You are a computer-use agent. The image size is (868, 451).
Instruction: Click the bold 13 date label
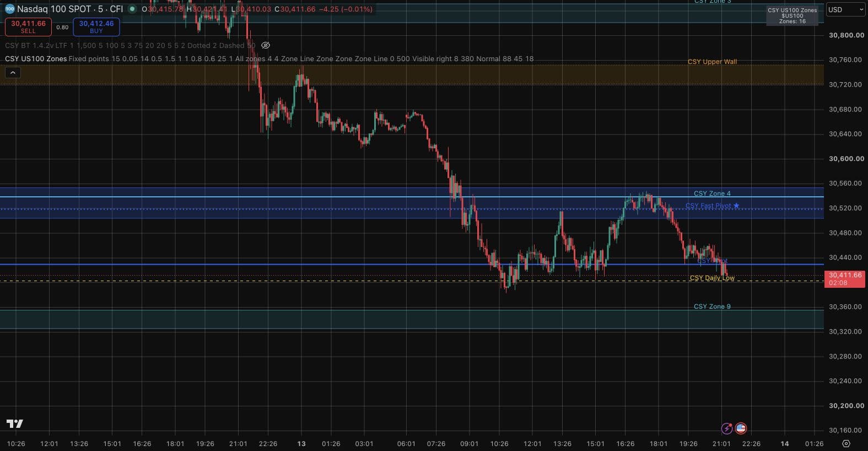click(301, 443)
